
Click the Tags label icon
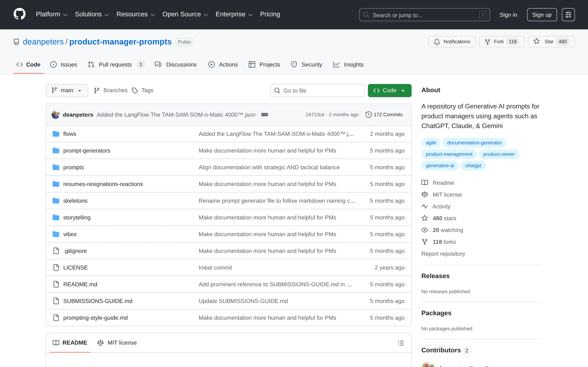coord(135,90)
